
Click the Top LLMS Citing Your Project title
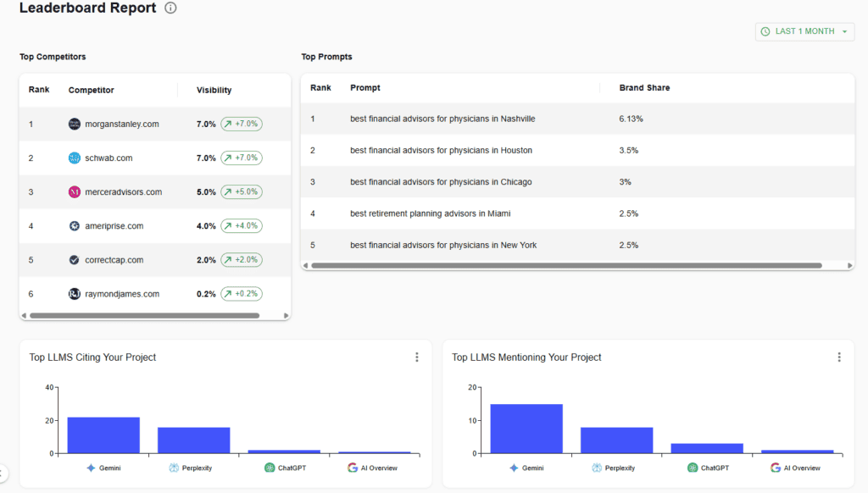click(x=92, y=357)
